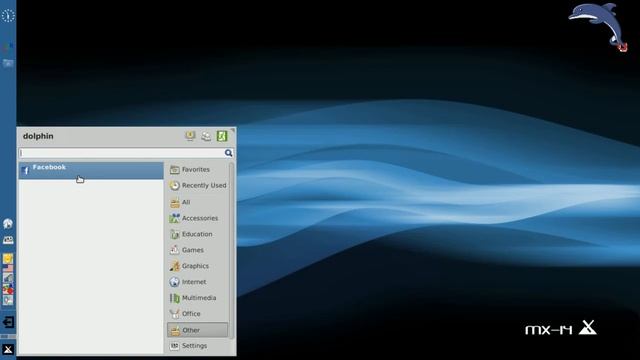Click the green log out icon in menu header

click(x=222, y=136)
